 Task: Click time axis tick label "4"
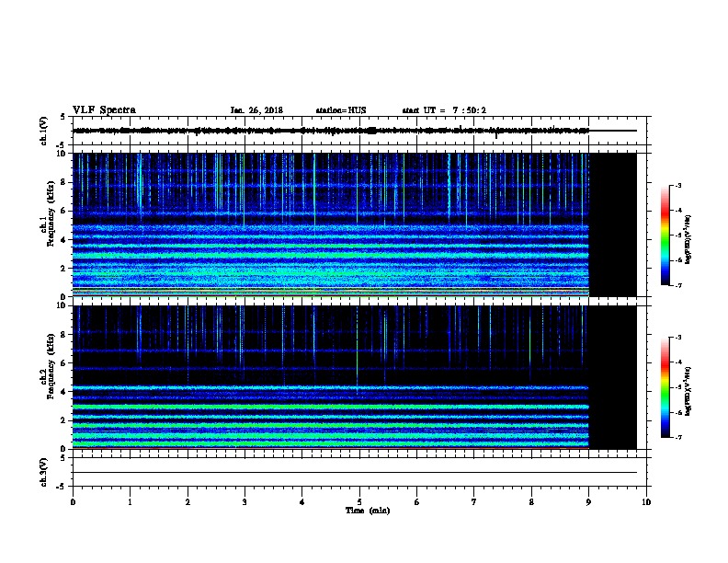pos(302,502)
